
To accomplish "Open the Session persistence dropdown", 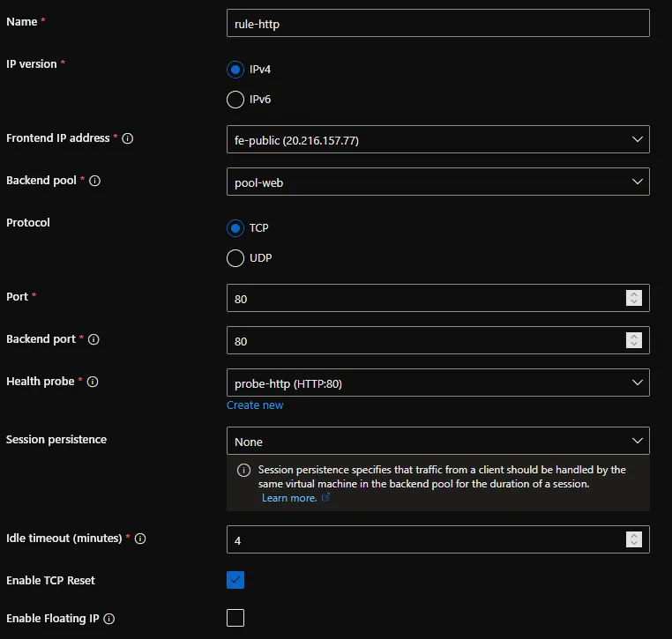I will tap(438, 441).
